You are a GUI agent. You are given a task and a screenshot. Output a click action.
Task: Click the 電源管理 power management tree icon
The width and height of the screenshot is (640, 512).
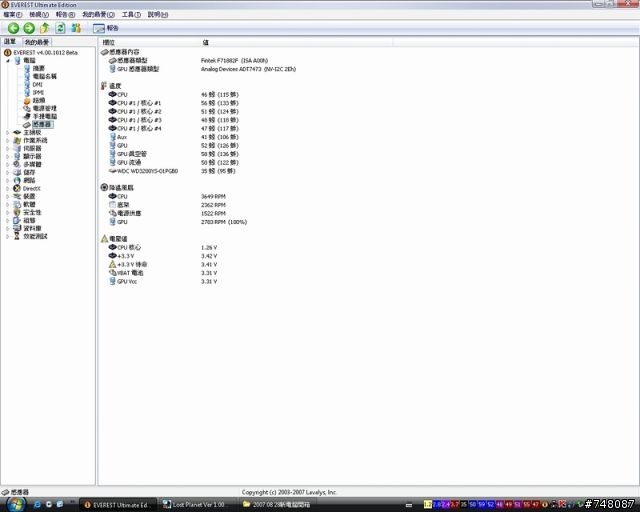(x=27, y=109)
